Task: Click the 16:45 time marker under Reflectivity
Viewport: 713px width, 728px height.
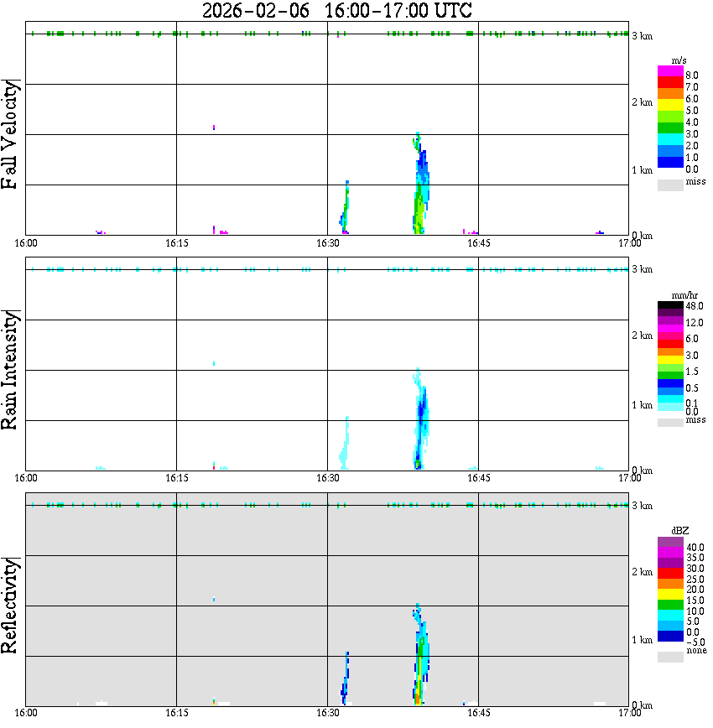Action: [x=478, y=713]
